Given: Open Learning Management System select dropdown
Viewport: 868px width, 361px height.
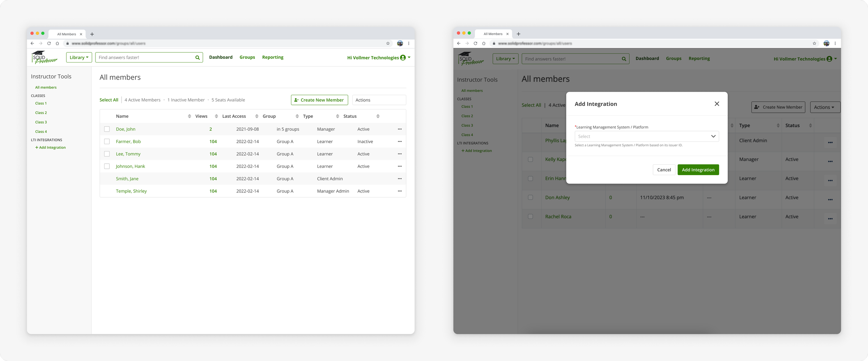Looking at the screenshot, I should click(646, 137).
